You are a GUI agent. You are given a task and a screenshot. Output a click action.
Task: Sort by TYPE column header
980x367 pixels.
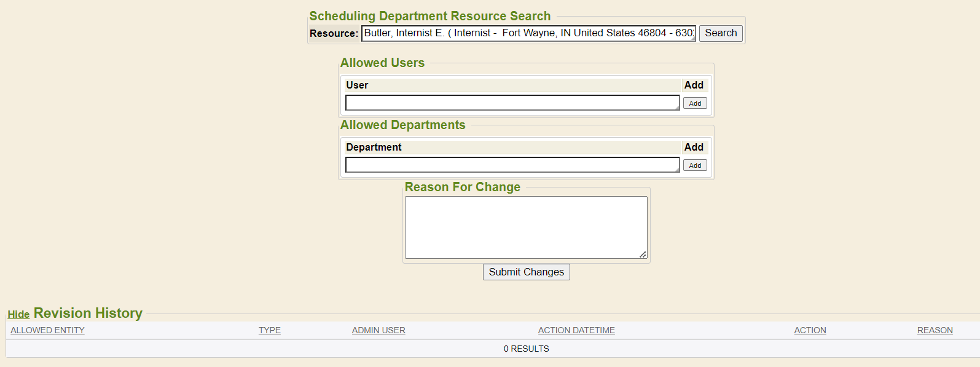click(x=269, y=330)
